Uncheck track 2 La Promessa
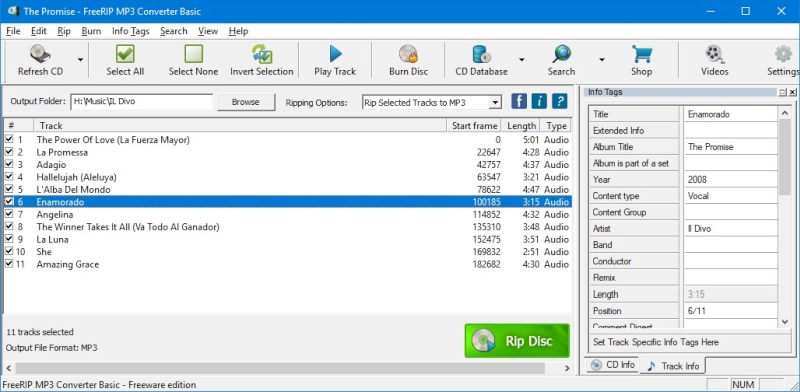 (9, 152)
